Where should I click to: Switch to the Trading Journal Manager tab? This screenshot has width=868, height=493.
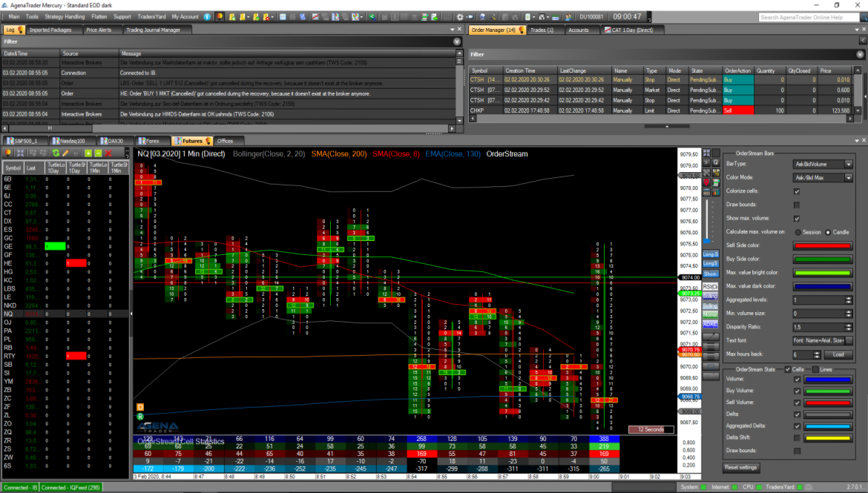coord(154,30)
